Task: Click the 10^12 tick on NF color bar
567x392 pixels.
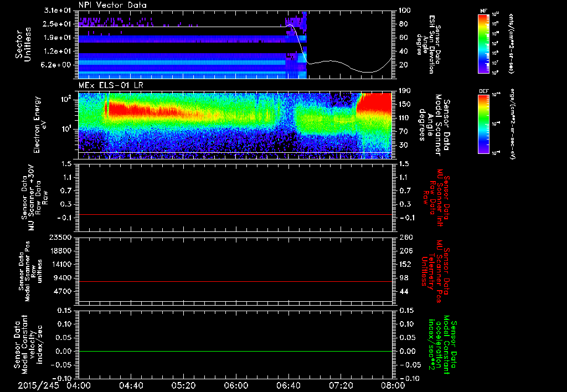Action: [x=496, y=14]
